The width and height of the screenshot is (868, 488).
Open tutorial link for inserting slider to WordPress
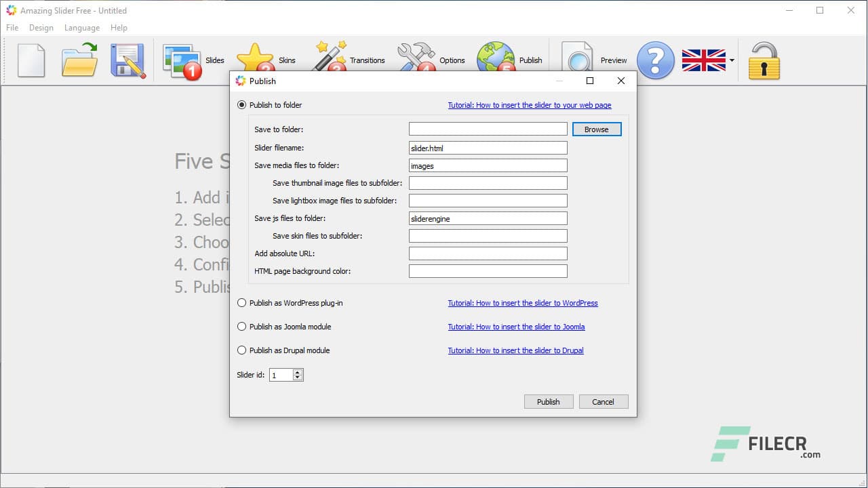coord(523,303)
